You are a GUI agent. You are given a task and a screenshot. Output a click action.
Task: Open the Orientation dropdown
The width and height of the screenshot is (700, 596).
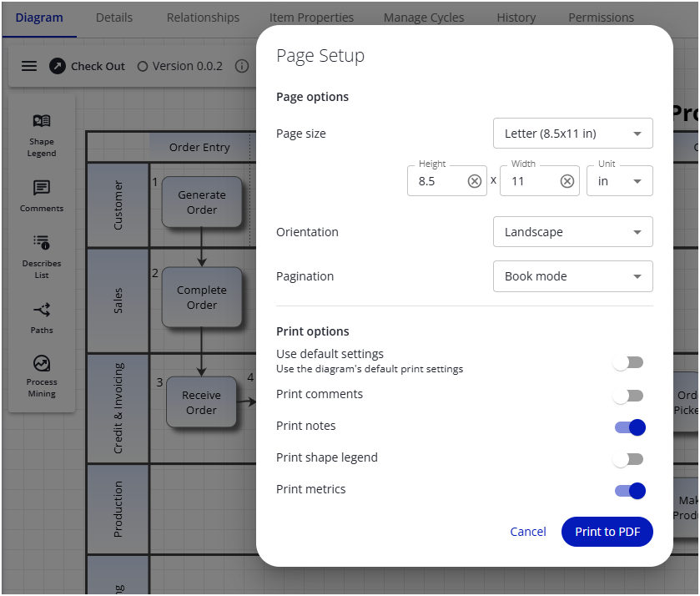(x=572, y=232)
